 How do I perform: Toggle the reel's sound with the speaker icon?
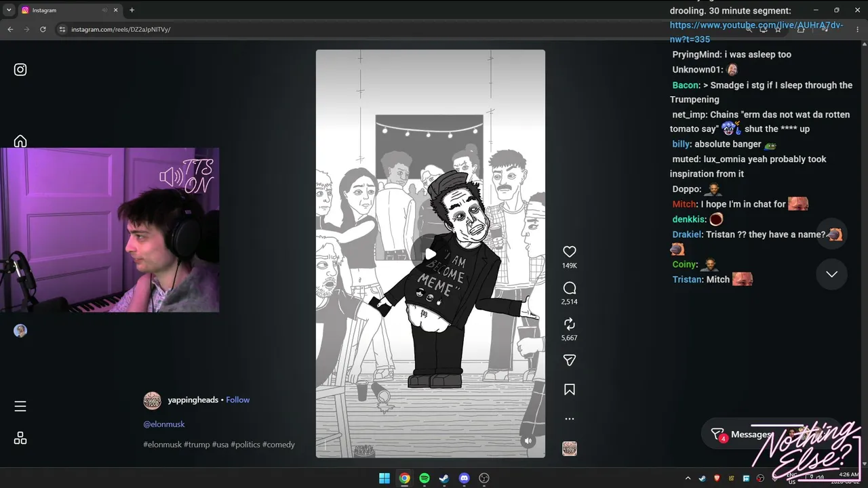click(528, 441)
